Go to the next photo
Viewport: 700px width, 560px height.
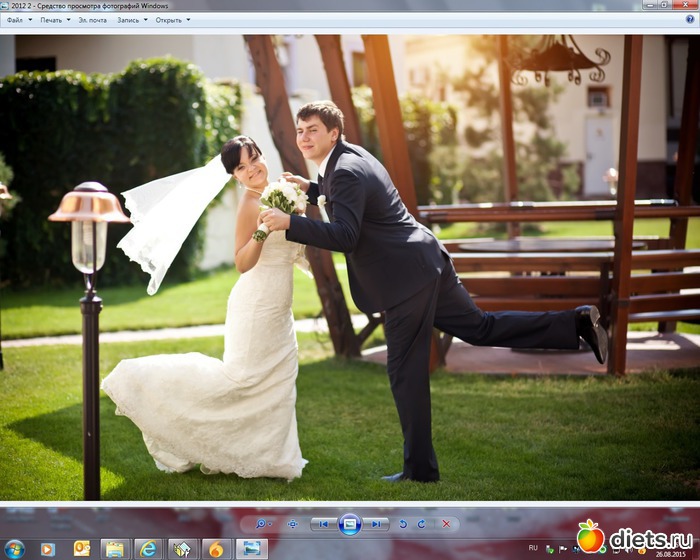(375, 523)
